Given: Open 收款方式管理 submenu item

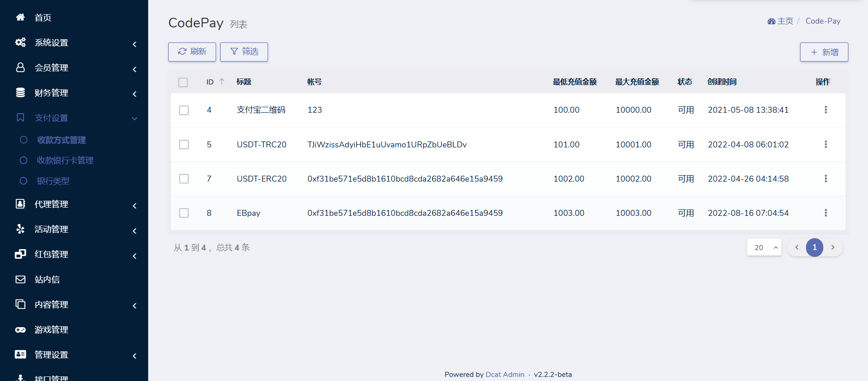Looking at the screenshot, I should 62,140.
